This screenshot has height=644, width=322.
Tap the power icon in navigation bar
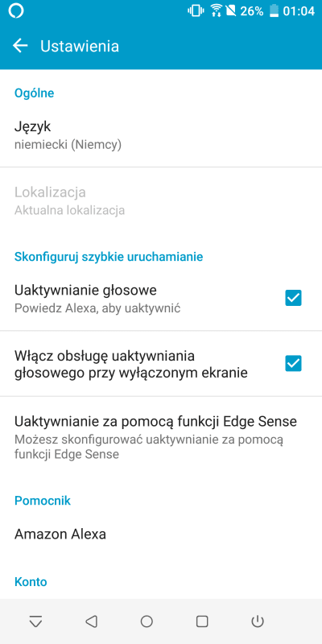[258, 621]
